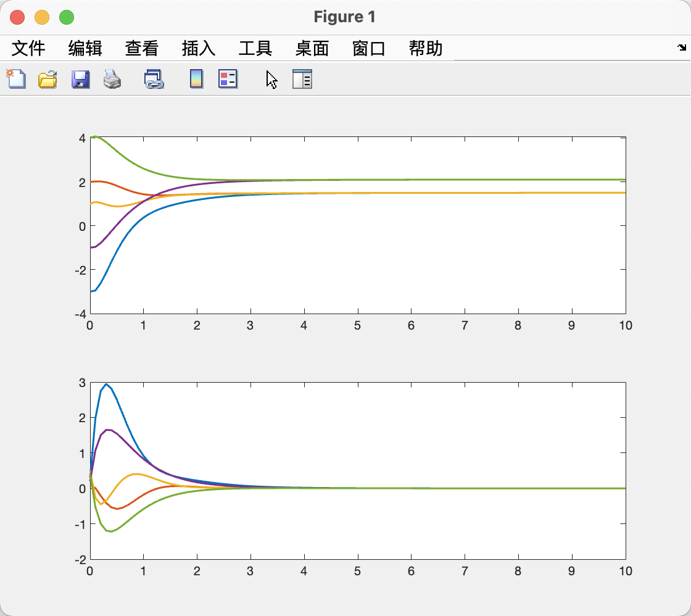
Task: Click y-axis label 4 on the top plot
Action: click(x=83, y=138)
